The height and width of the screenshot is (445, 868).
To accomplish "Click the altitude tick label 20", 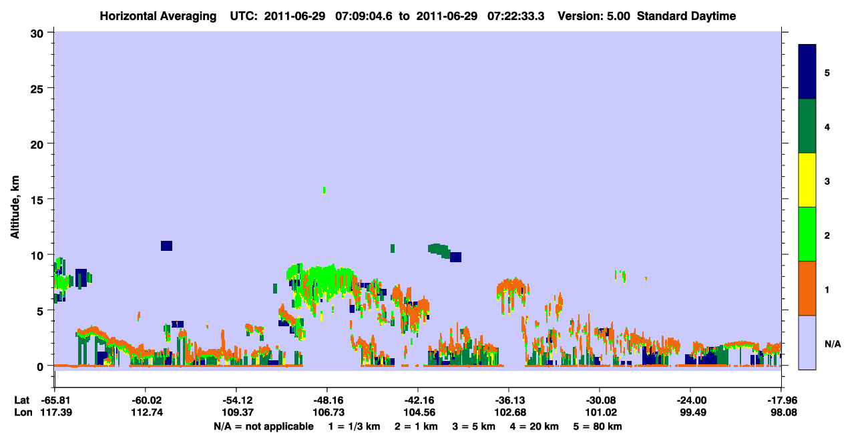I will (x=39, y=143).
